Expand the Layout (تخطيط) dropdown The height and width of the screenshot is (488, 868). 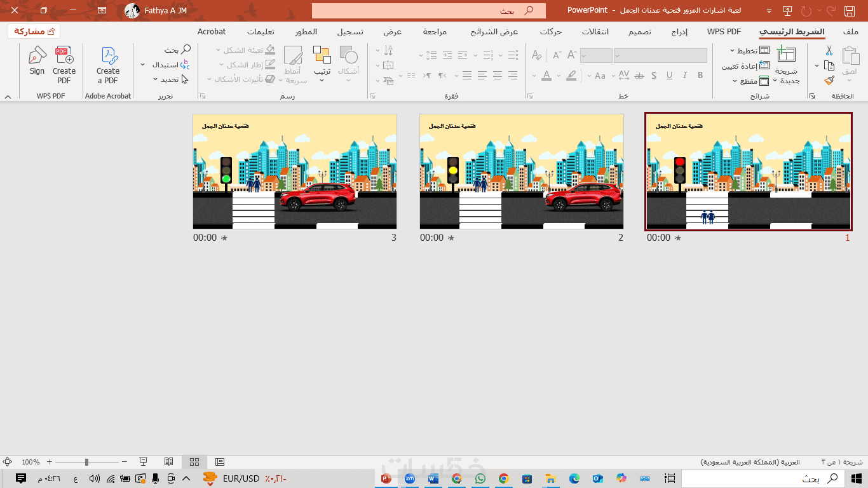(748, 50)
